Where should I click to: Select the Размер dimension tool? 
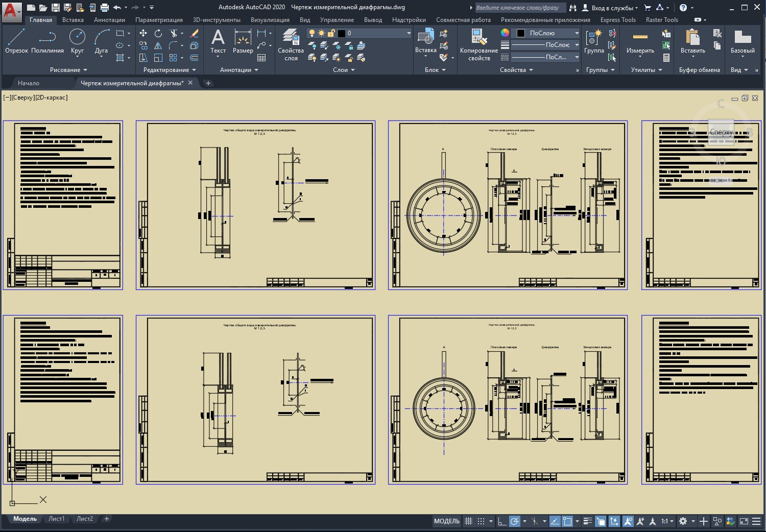pos(243,41)
